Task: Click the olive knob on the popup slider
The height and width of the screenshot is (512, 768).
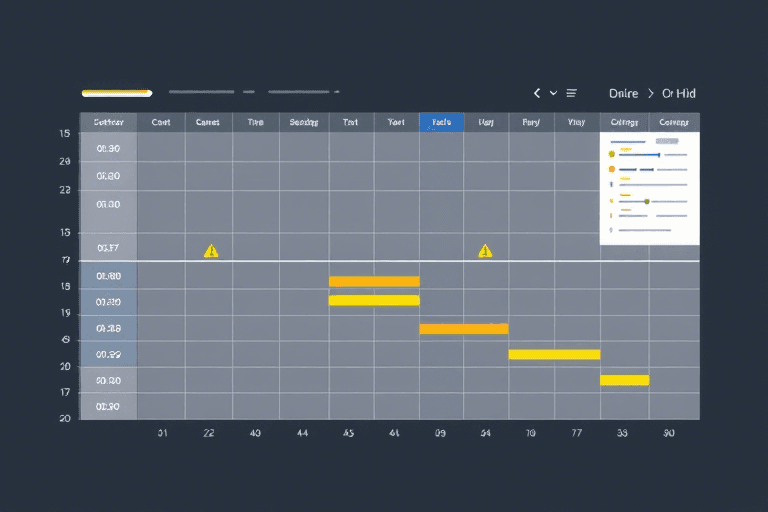Action: 647,201
